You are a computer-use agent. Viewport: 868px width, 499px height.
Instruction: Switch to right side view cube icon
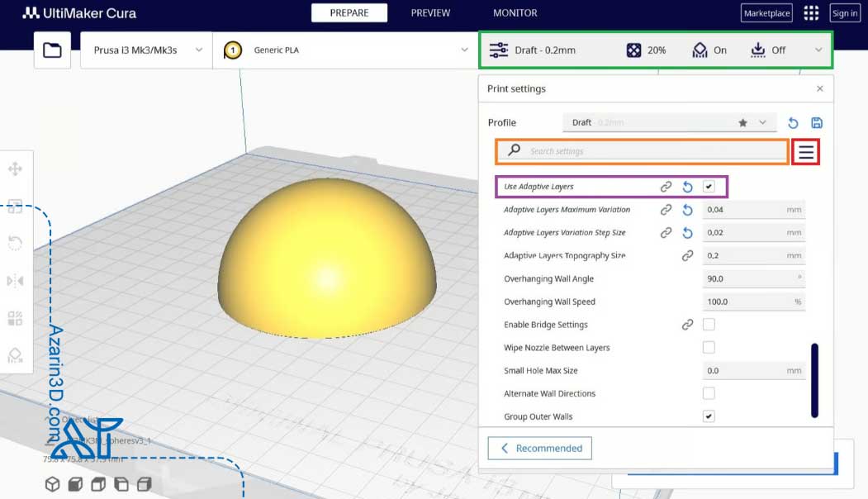pyautogui.click(x=144, y=485)
